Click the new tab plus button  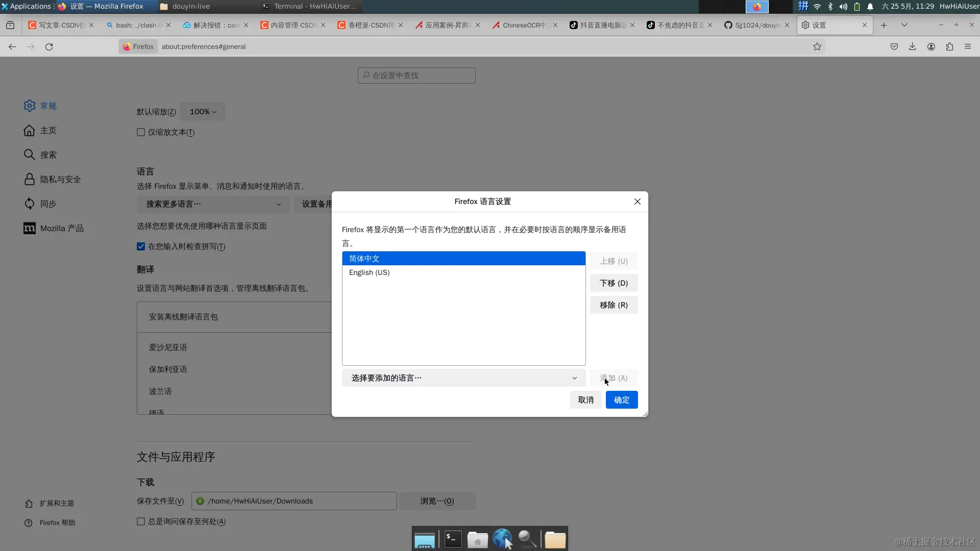click(884, 25)
